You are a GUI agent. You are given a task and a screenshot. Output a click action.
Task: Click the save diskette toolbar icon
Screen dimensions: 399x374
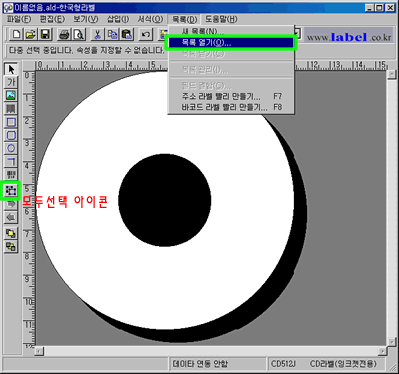(x=45, y=34)
